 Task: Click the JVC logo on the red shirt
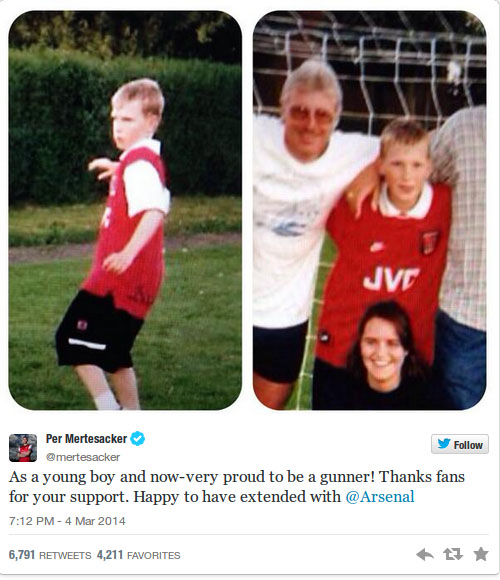(x=391, y=279)
